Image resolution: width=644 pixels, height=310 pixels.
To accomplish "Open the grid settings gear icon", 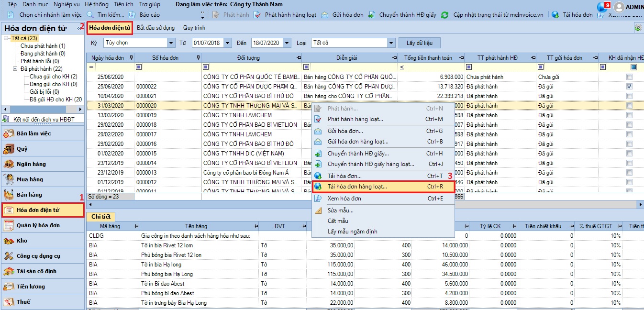I will [638, 28].
